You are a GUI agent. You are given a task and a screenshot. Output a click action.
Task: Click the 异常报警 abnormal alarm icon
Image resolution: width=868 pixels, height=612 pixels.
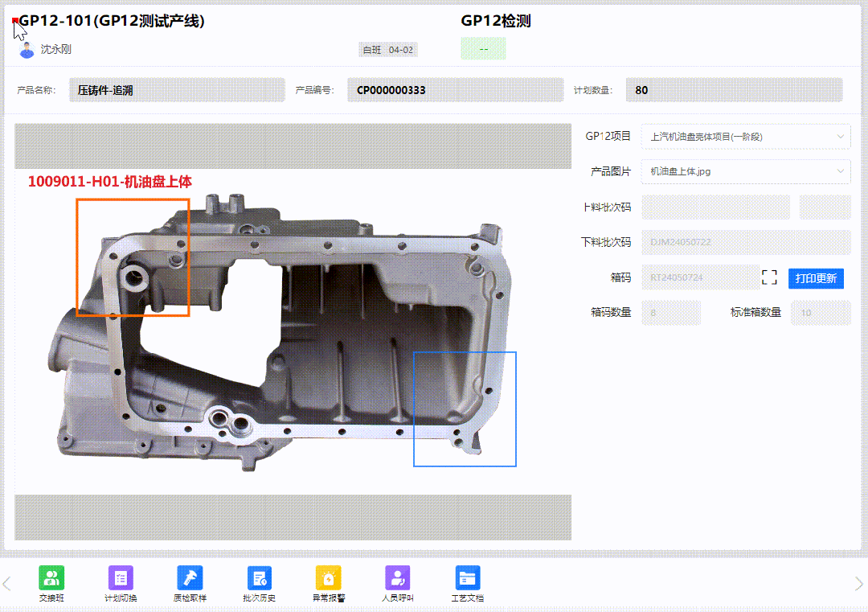coord(328,577)
